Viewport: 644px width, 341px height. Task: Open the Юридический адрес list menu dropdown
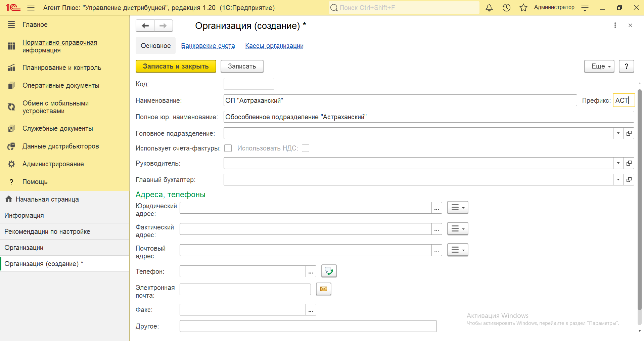458,208
